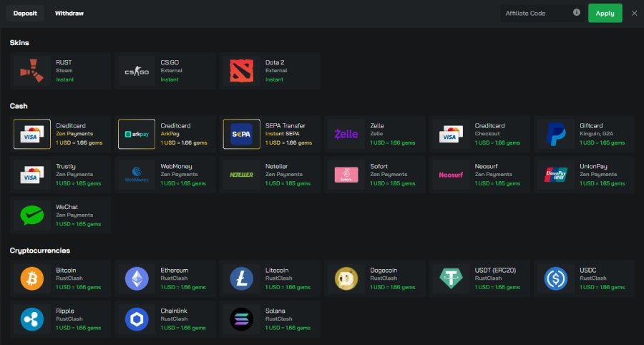Click the "WebMoney" label
This screenshot has height=345, width=644.
[x=176, y=166]
